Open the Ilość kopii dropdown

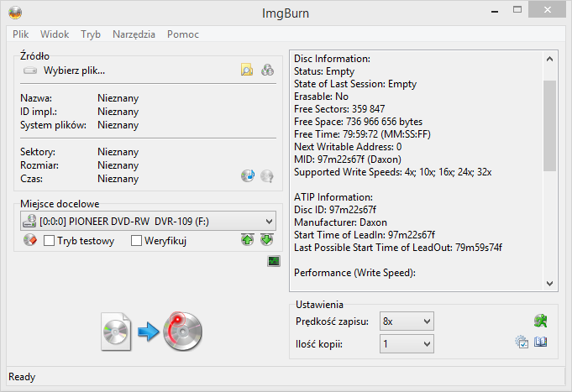point(407,344)
